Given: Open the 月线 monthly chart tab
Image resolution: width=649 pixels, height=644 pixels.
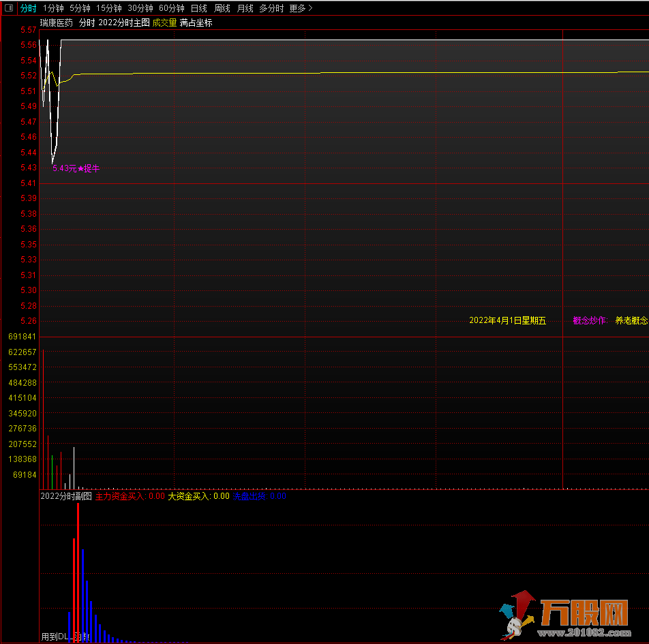Looking at the screenshot, I should [245, 8].
